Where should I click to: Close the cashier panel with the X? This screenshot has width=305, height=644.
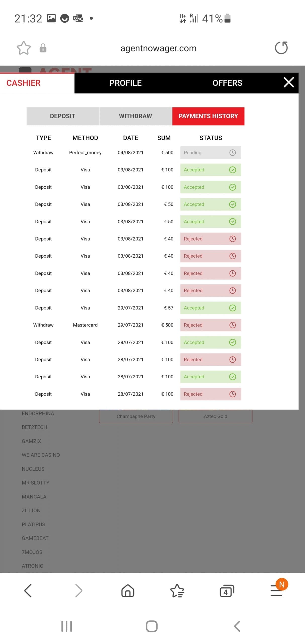point(288,82)
